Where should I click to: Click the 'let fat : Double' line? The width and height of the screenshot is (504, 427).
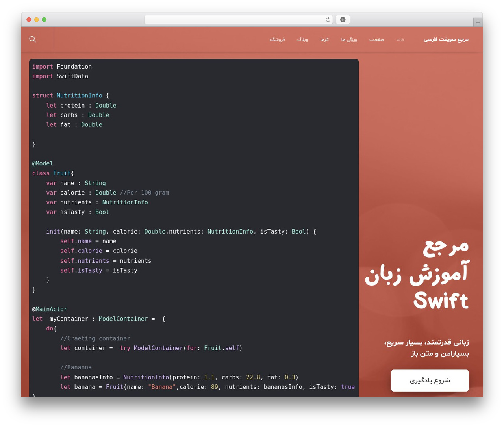click(x=74, y=124)
